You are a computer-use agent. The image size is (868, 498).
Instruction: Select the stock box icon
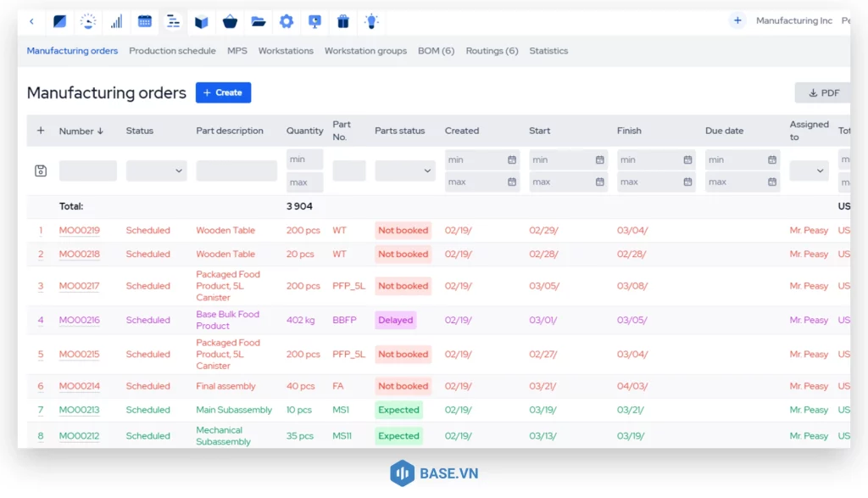point(202,21)
